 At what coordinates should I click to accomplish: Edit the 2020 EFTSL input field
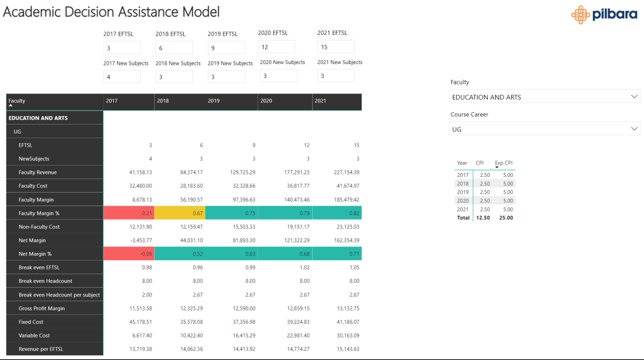276,47
